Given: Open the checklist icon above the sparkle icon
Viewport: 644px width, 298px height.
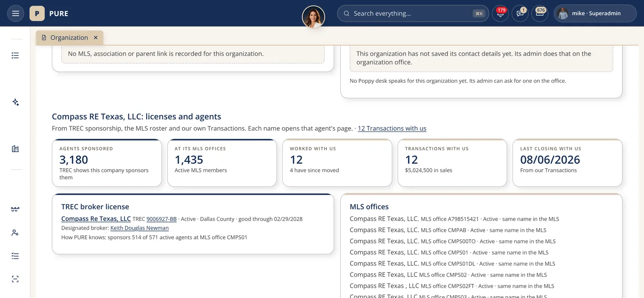Looking at the screenshot, I should pyautogui.click(x=15, y=55).
